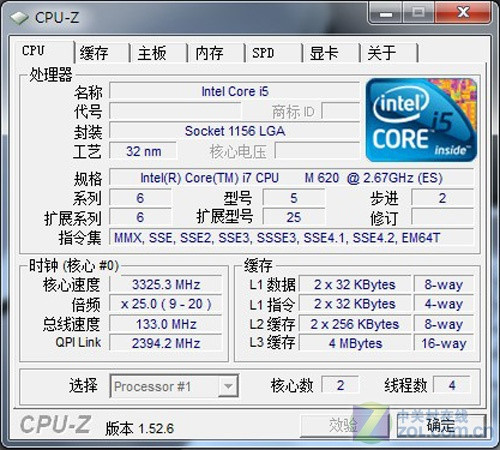Click the empty 商标 ID field
Viewport: 500px width, 450px height.
tap(341, 111)
